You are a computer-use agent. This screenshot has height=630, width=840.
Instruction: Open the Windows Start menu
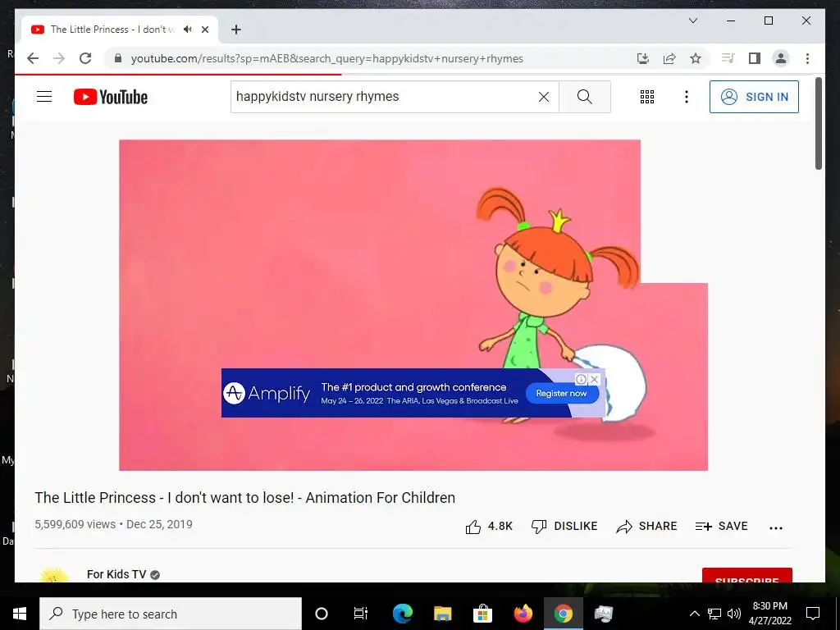20,614
